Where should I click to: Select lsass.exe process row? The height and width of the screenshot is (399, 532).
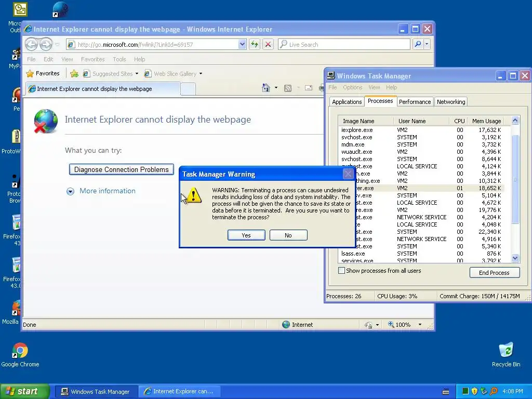421,254
